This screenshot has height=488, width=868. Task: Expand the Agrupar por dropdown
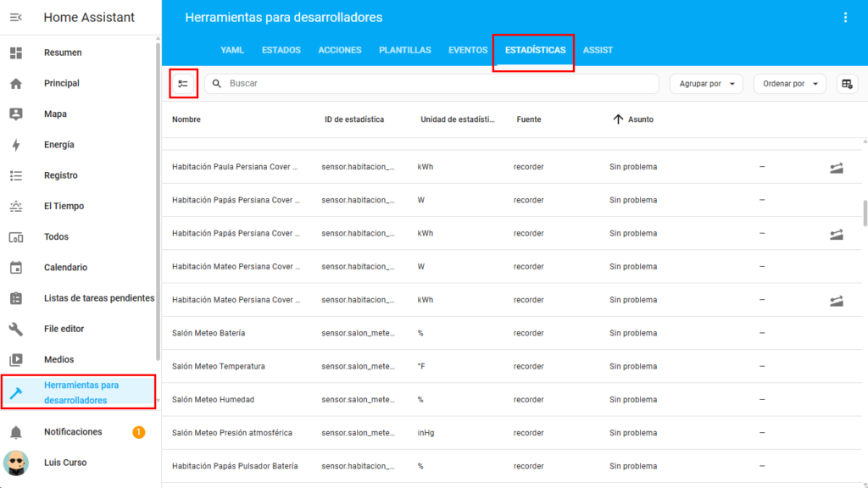tap(705, 84)
